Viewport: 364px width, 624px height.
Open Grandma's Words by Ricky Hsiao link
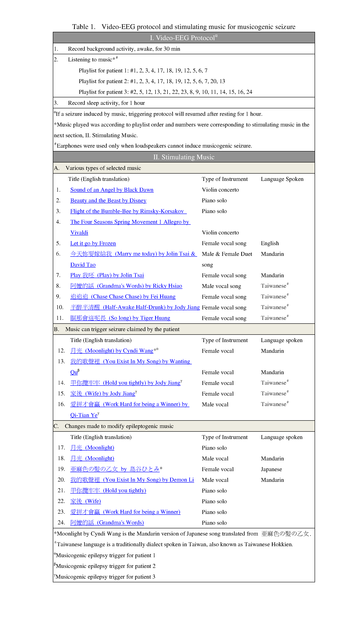pos(126,286)
